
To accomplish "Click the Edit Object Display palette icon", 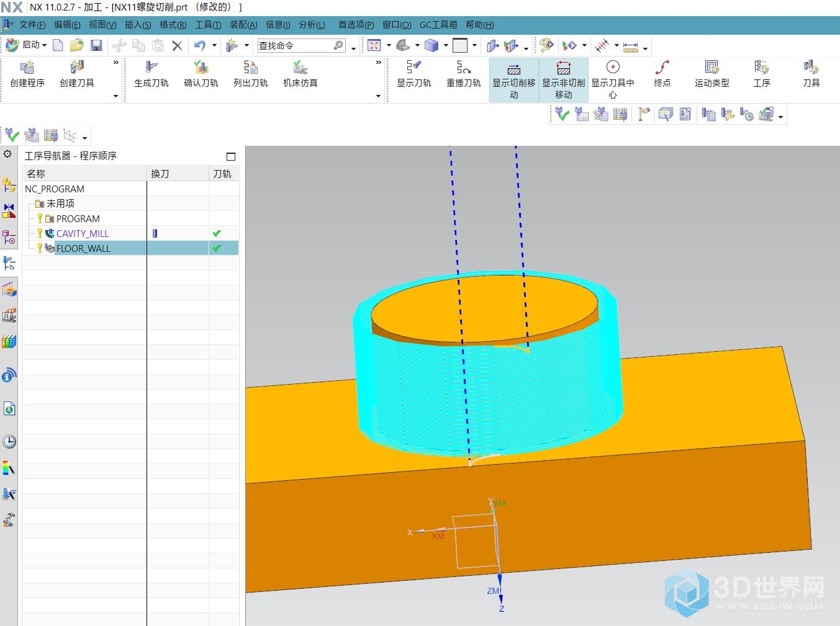I will pos(546,45).
